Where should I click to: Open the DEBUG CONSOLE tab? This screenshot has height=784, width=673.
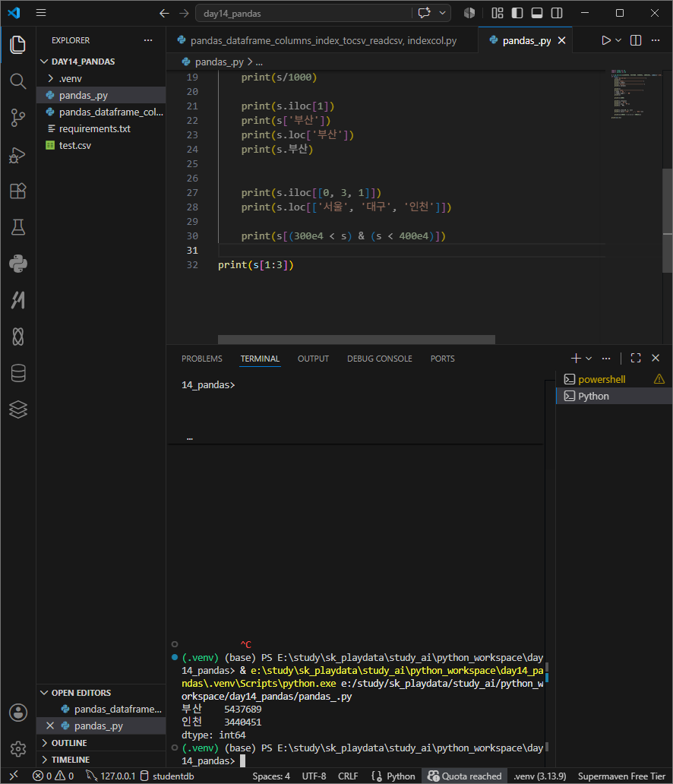point(380,359)
